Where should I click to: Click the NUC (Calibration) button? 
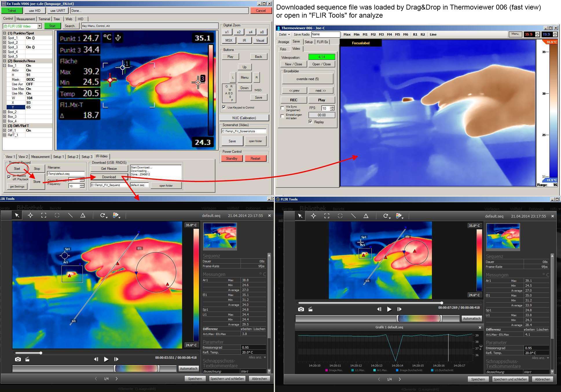[244, 118]
